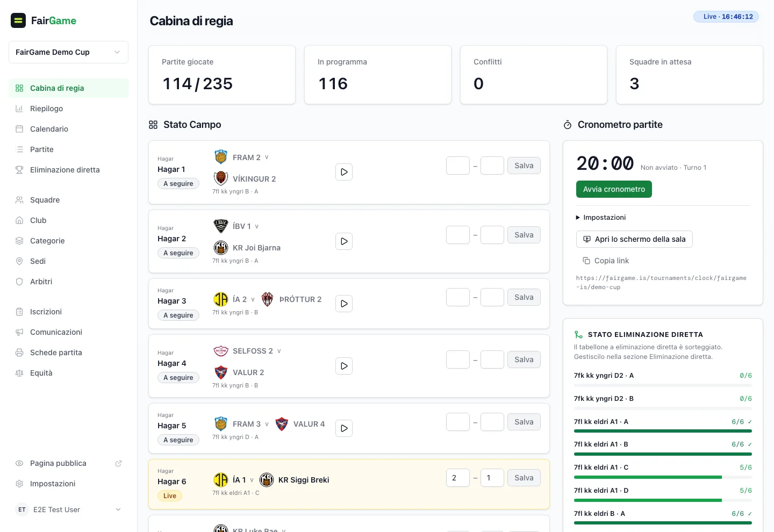The image size is (774, 532).
Task: Start the Hagar 2 match play icon
Action: coord(344,241)
